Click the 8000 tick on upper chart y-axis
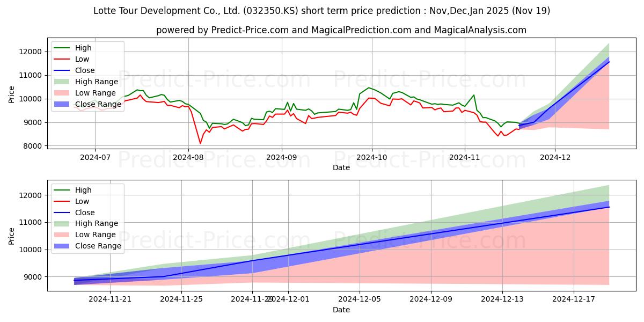The height and width of the screenshot is (322, 644). (32, 146)
